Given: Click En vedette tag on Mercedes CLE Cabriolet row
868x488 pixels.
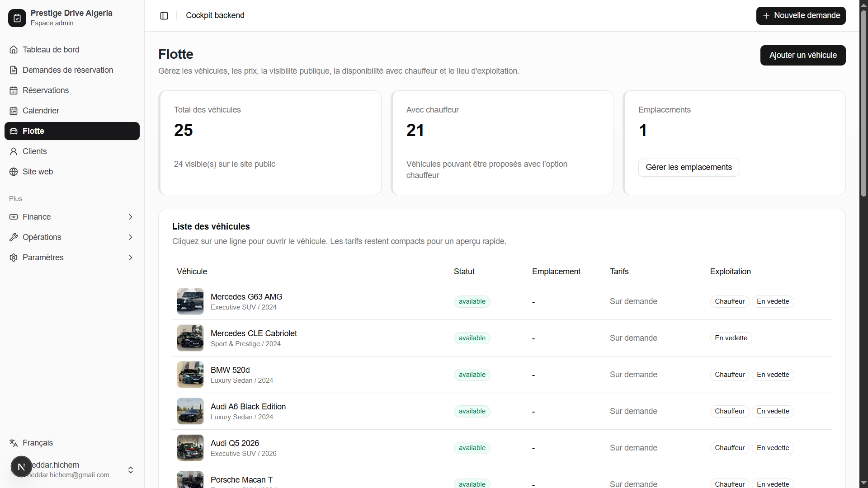Looking at the screenshot, I should pos(731,338).
